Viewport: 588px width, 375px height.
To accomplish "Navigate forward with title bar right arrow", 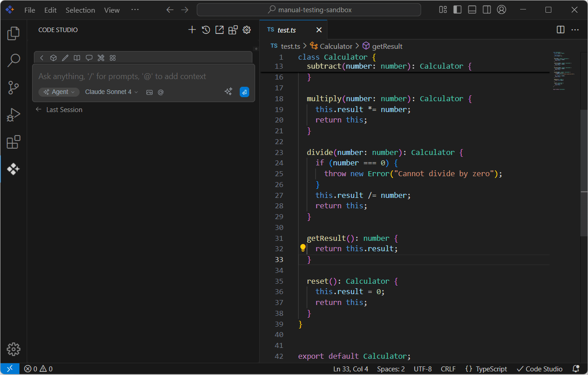I will 185,10.
